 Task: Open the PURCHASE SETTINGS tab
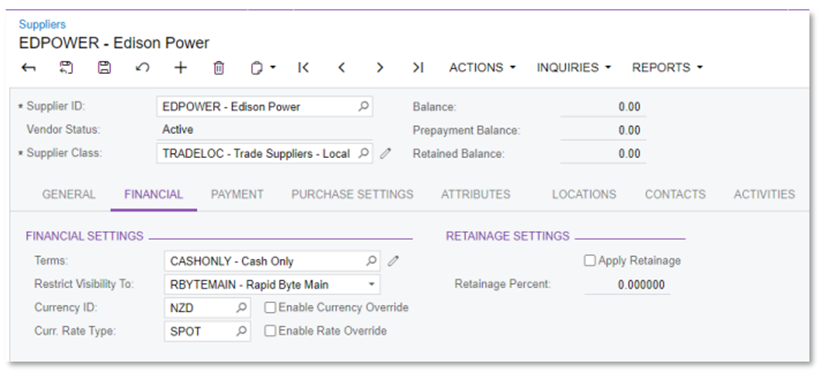(352, 194)
